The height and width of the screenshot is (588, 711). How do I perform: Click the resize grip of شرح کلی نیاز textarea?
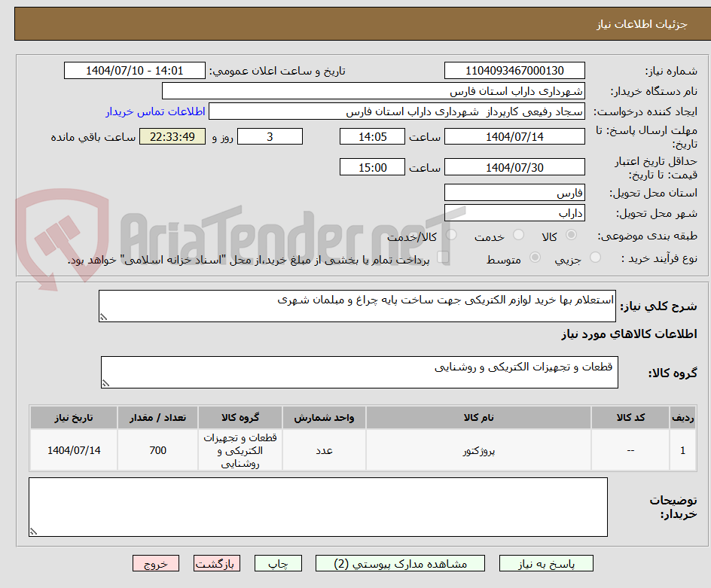(x=105, y=316)
